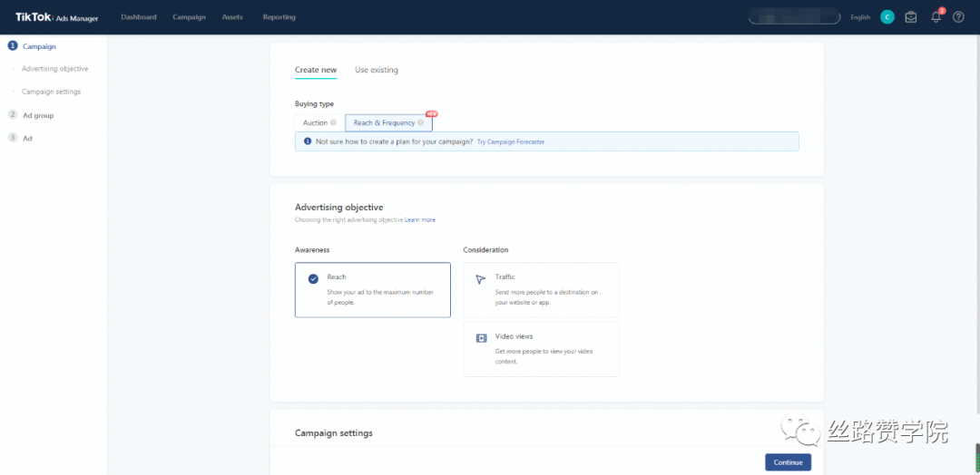980x475 pixels.
Task: Click the account search field
Action: pyautogui.click(x=794, y=17)
